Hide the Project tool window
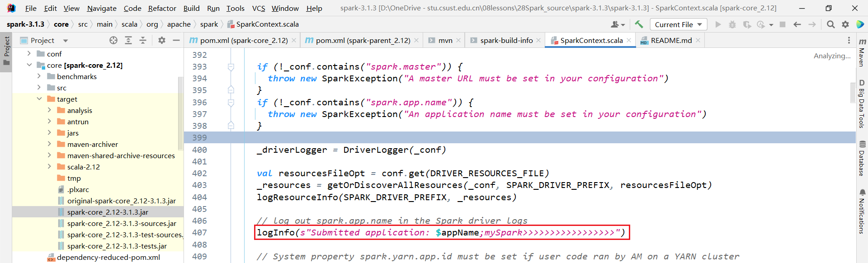 pyautogui.click(x=176, y=40)
